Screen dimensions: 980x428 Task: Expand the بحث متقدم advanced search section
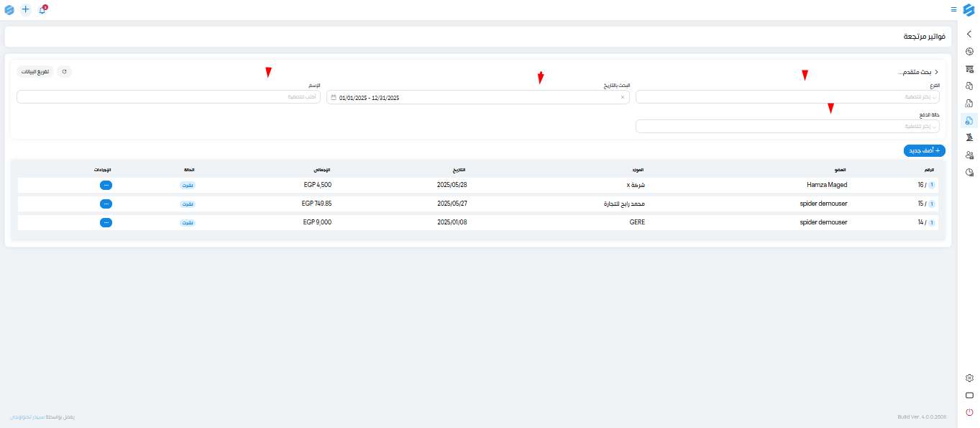[918, 73]
